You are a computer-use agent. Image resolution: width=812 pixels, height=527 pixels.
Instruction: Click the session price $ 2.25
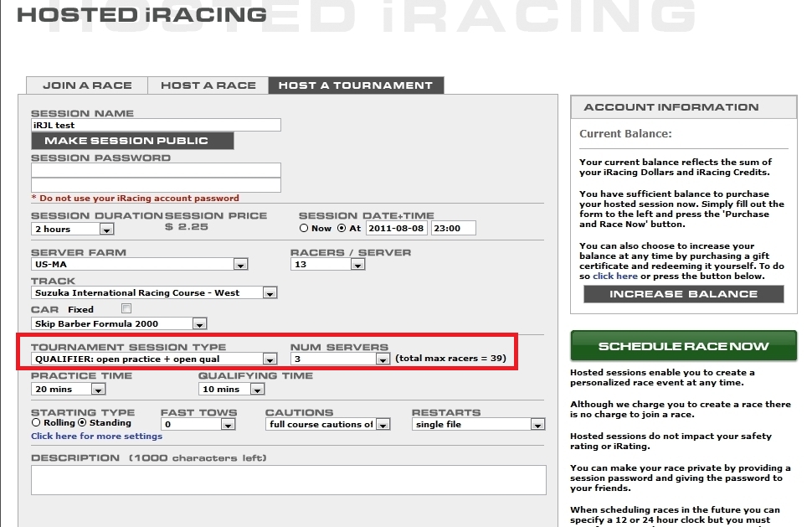pyautogui.click(x=187, y=226)
